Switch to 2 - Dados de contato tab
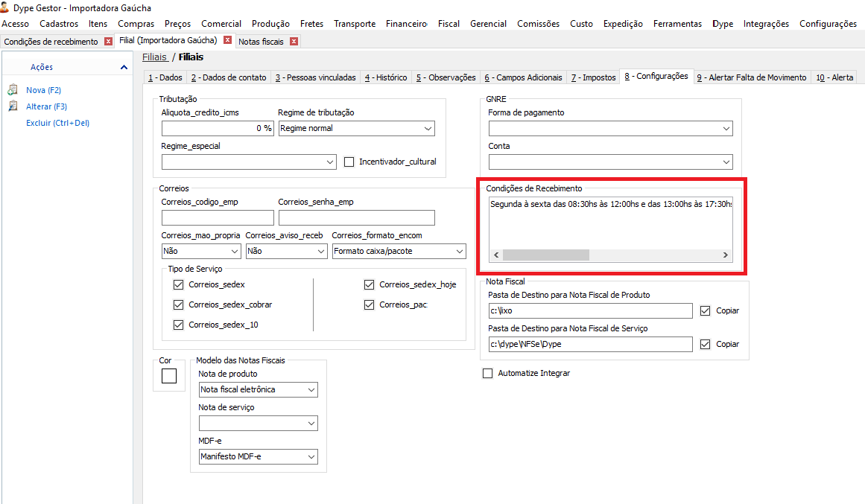This screenshot has height=504, width=865. 229,77
